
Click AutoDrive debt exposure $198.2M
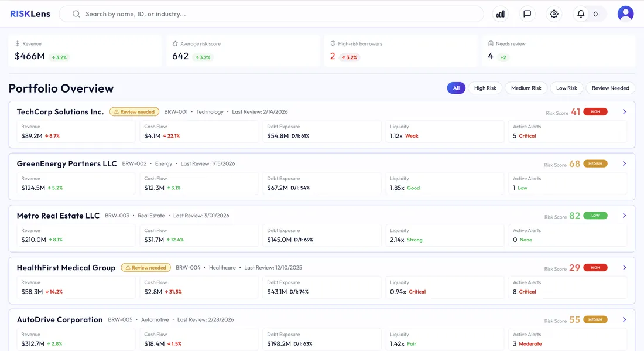click(279, 344)
